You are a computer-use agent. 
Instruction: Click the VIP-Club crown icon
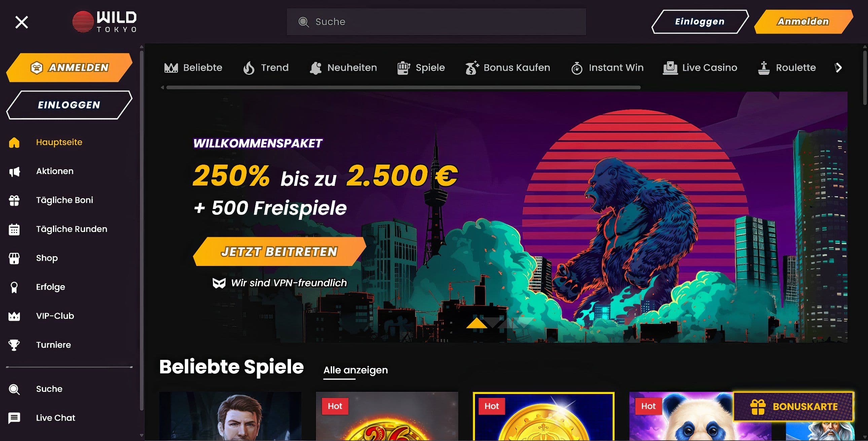(x=14, y=316)
